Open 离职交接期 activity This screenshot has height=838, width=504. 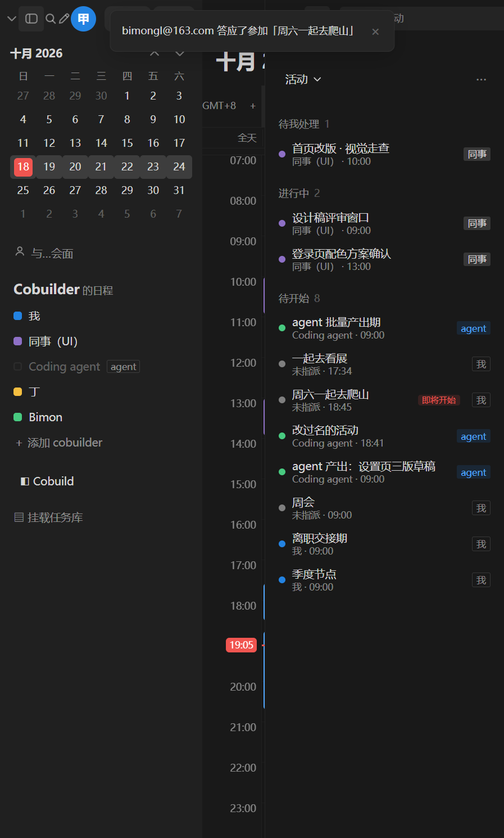[x=384, y=544]
